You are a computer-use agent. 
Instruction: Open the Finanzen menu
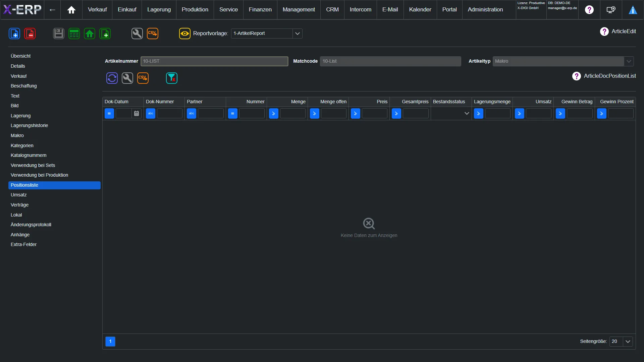(x=260, y=10)
